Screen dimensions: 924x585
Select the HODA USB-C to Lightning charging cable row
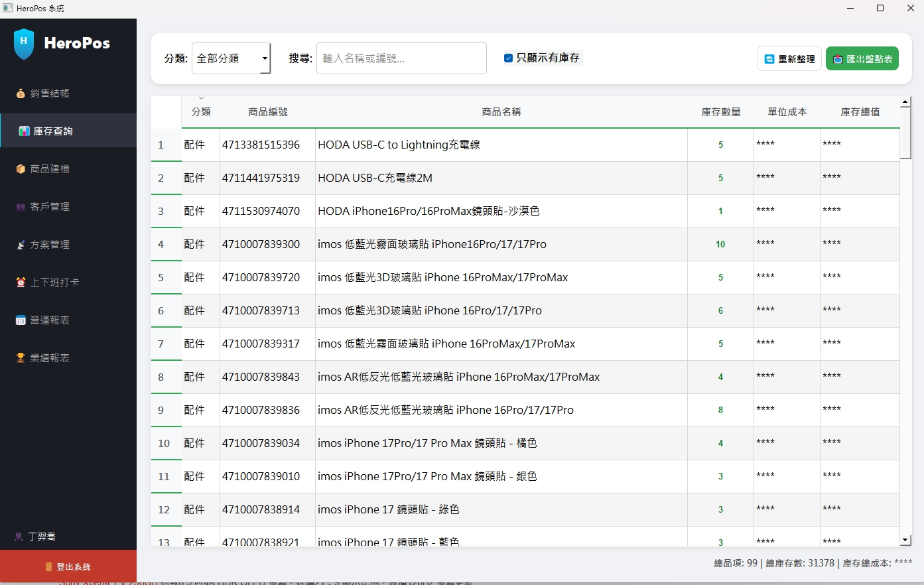(x=464, y=145)
